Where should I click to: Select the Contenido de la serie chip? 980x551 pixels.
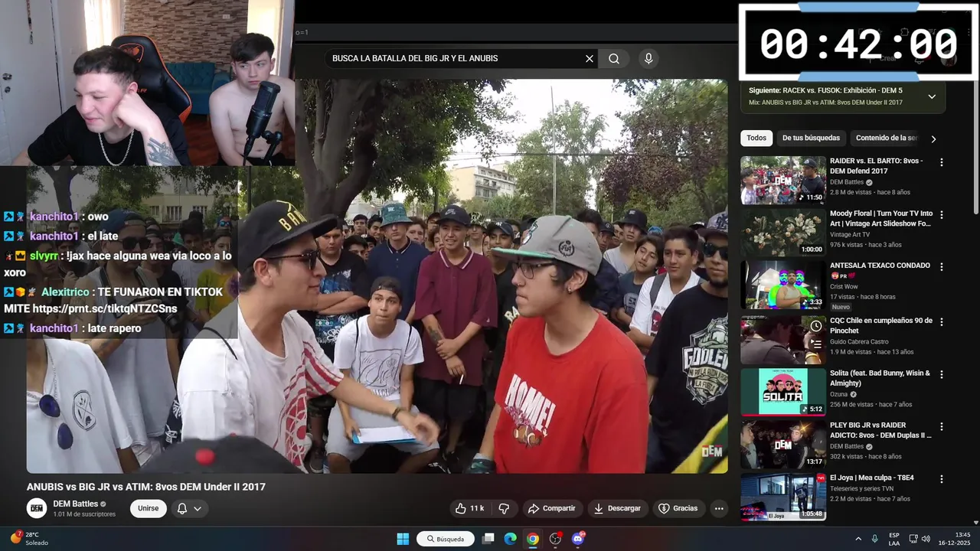click(886, 139)
